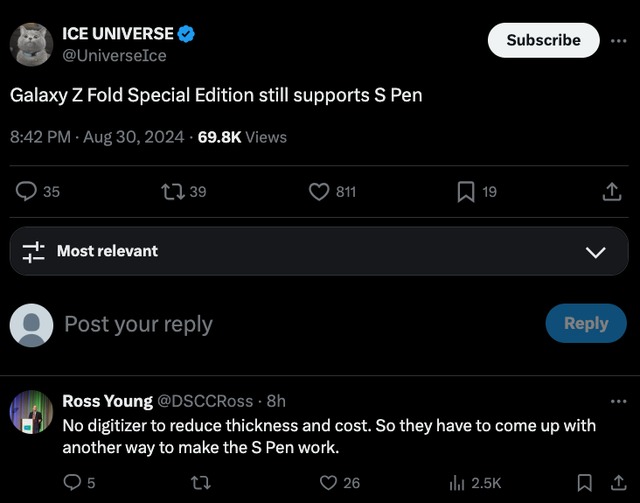
Task: View analytics of Ross Young's reply
Action: coord(458,482)
